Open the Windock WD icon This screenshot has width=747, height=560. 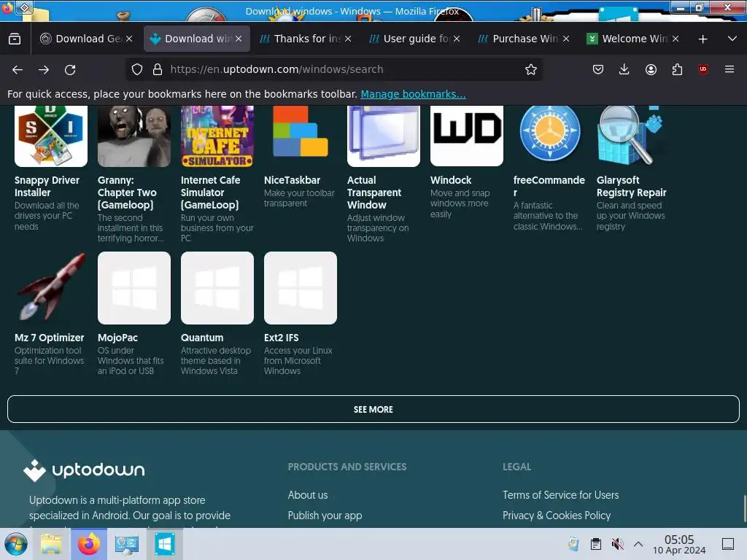(x=467, y=136)
